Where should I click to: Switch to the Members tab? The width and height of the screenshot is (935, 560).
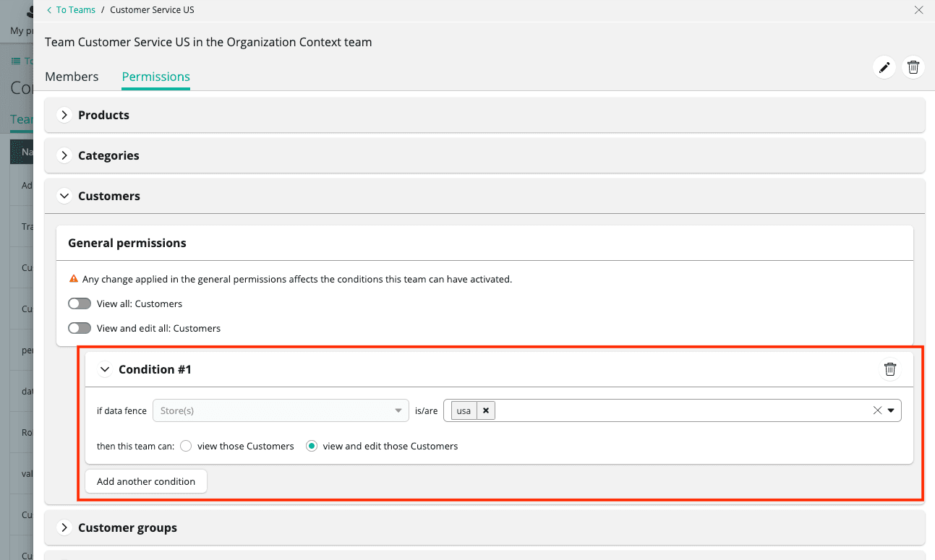point(72,76)
